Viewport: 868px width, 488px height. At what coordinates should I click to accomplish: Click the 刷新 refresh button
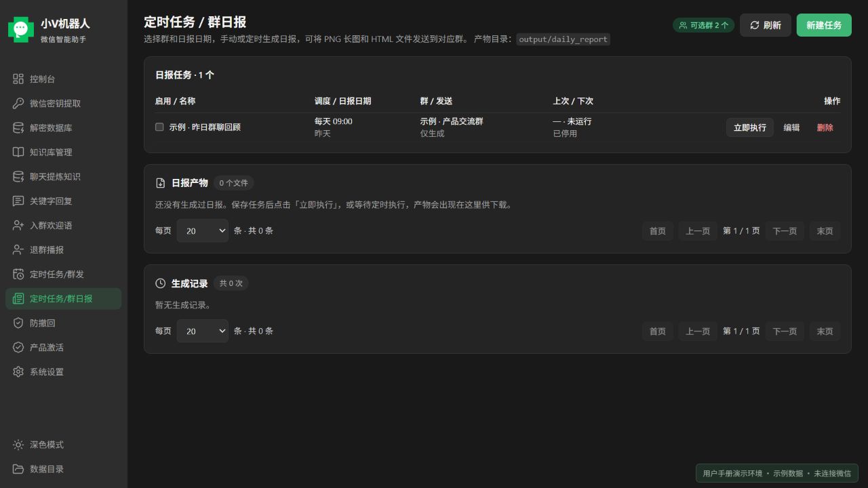(766, 25)
